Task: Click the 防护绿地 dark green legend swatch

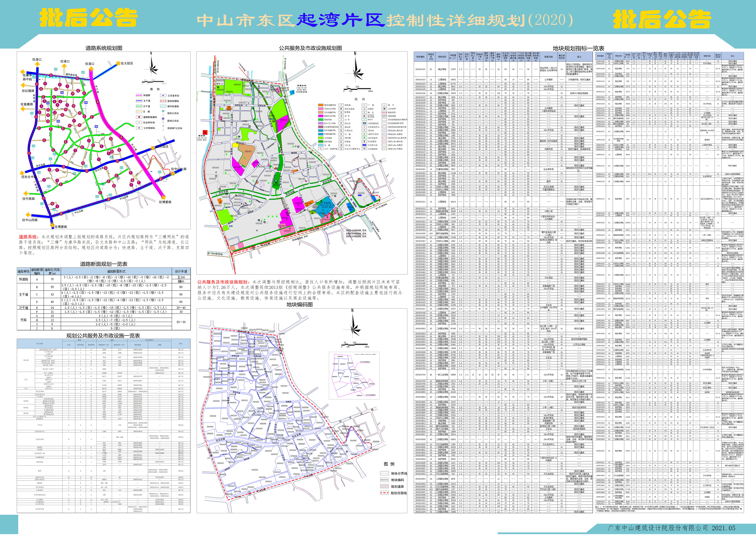Action: [321, 142]
